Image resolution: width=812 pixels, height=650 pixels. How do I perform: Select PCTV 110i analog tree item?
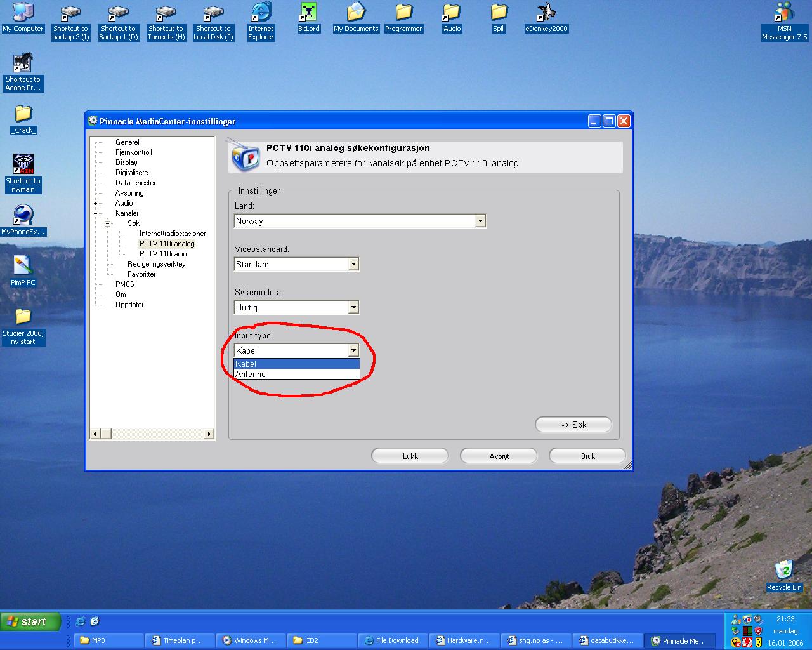point(167,244)
